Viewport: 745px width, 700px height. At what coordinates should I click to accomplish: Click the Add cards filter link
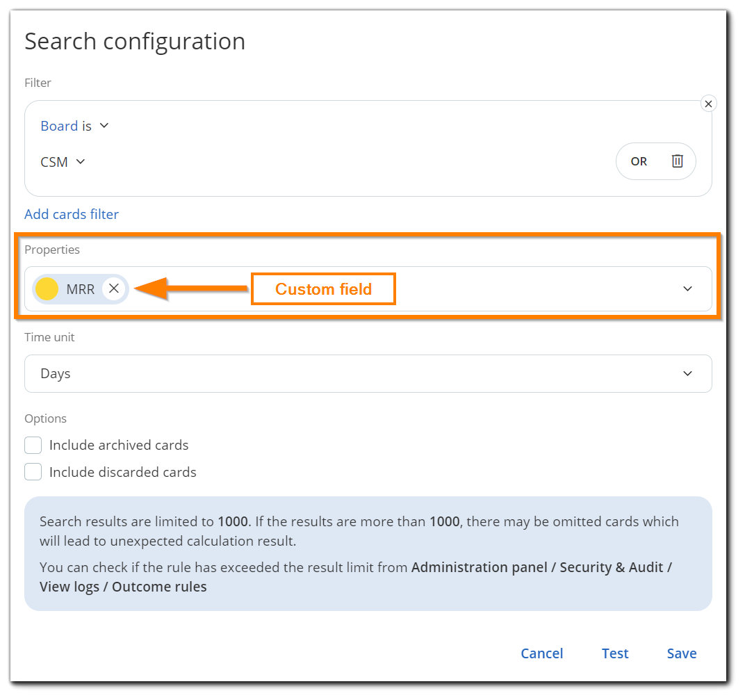pos(72,214)
